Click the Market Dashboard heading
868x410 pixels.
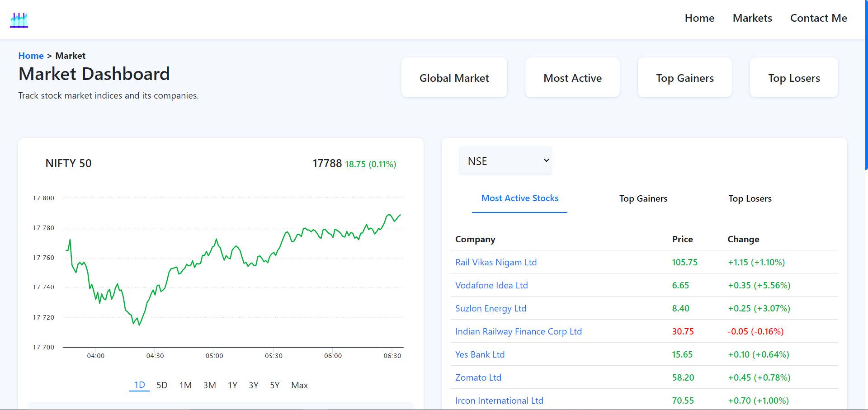(94, 74)
